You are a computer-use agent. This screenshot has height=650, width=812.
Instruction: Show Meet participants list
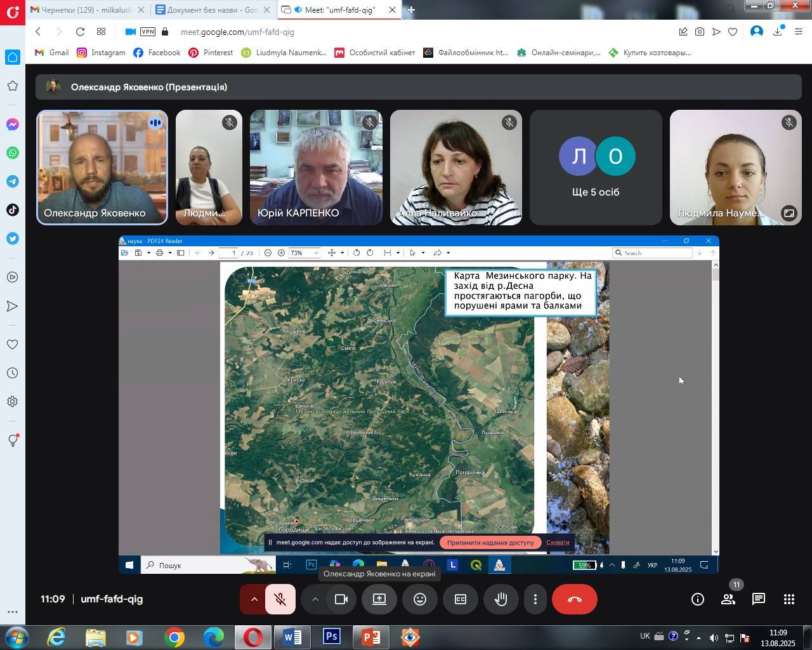point(728,599)
